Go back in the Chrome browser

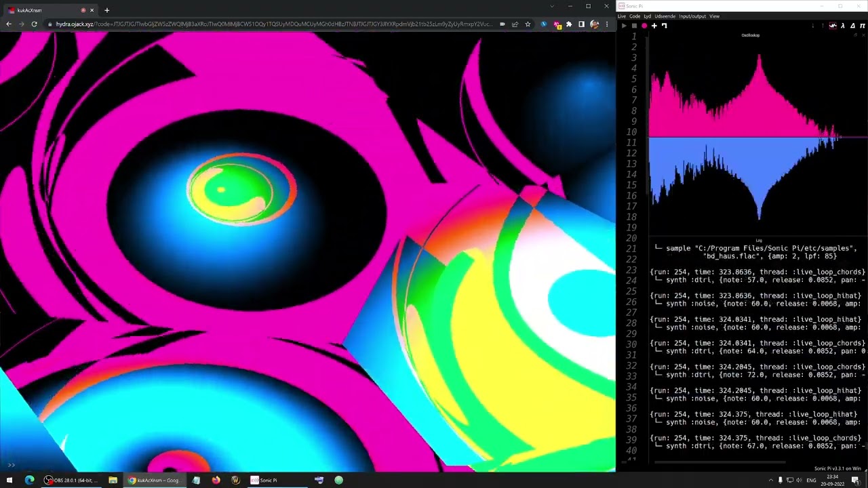9,24
